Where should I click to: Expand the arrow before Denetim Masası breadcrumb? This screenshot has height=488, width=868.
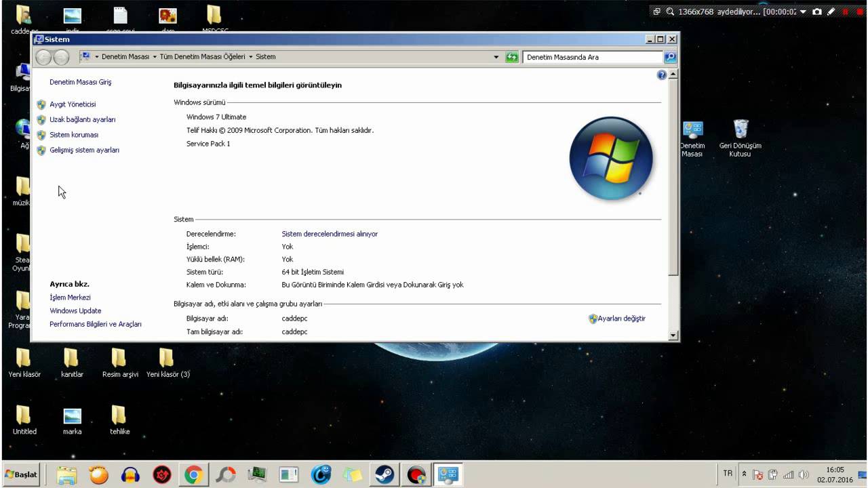click(97, 57)
